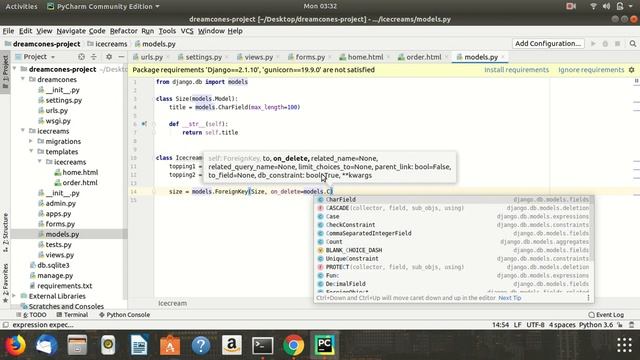640x360 pixels.
Task: Open LibreOffice Writer dock icon
Action: 139,345
